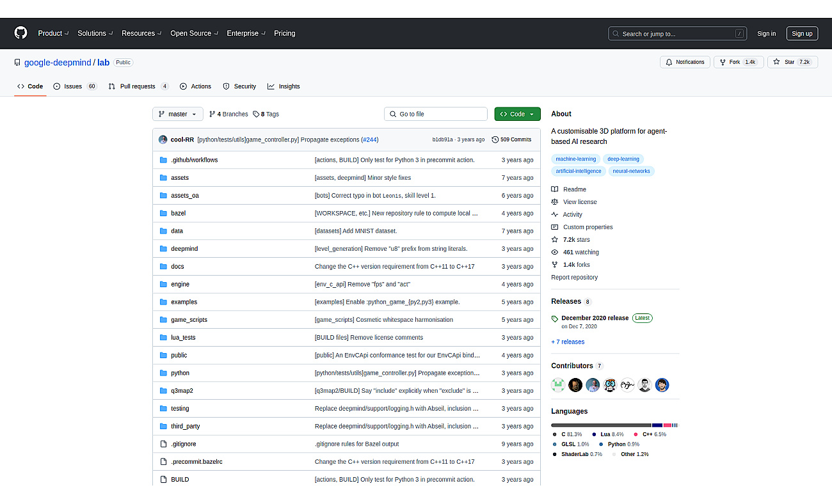Click the docs folder icon
The image size is (832, 504).
pos(164,267)
